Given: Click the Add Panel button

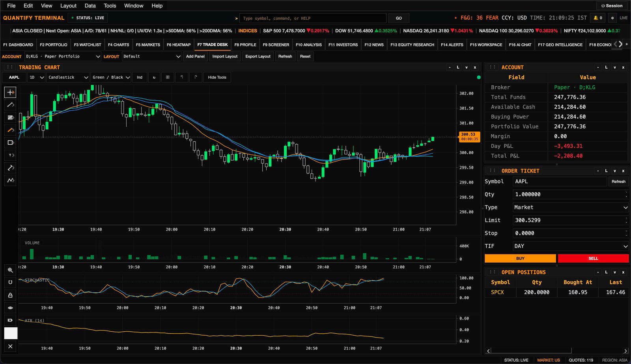Looking at the screenshot, I should pyautogui.click(x=195, y=56).
